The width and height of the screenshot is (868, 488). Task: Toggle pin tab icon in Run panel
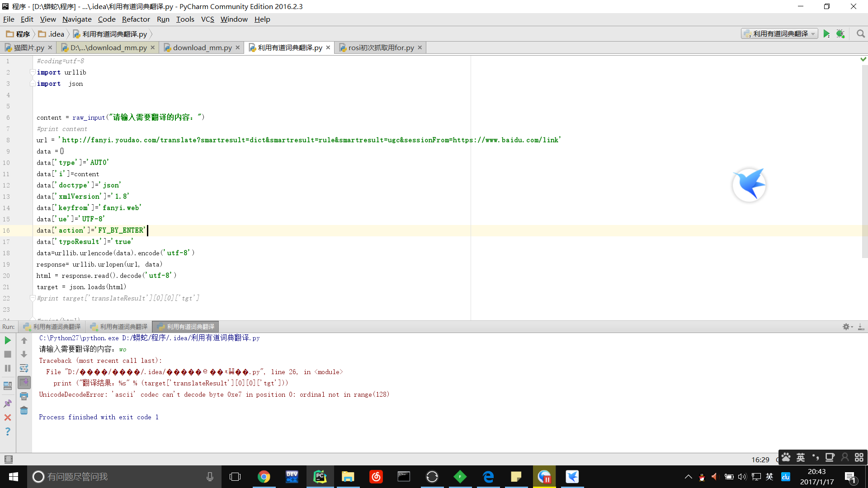(x=8, y=403)
